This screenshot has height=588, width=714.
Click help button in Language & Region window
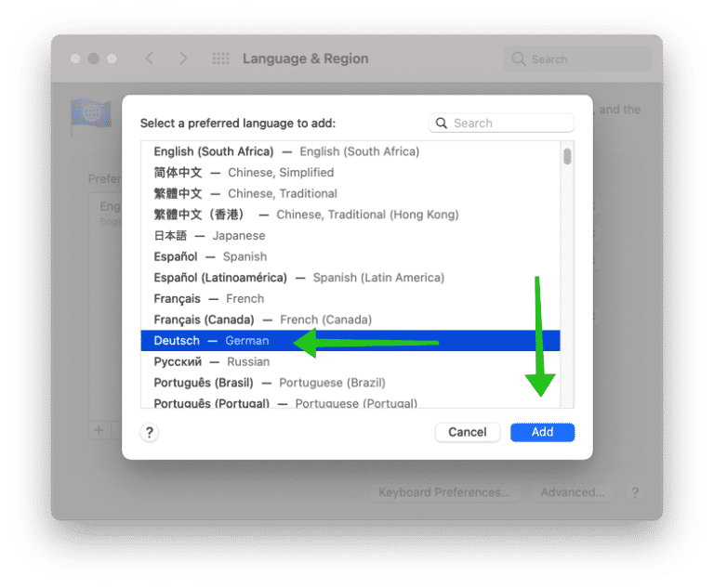pos(635,492)
